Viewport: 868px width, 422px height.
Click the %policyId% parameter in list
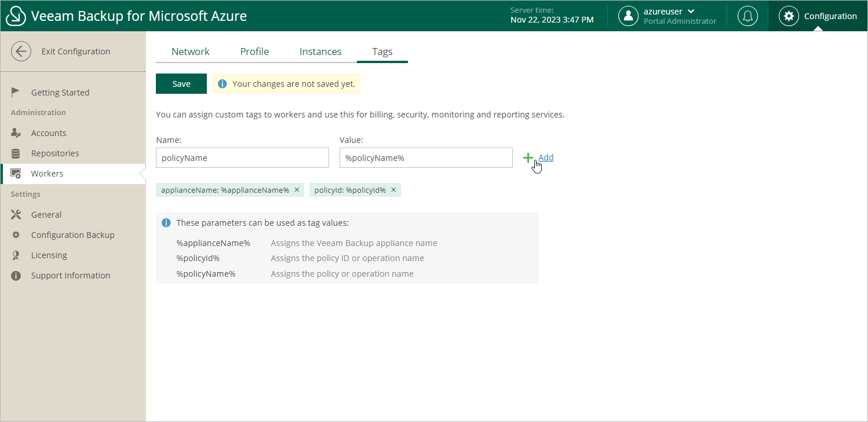coord(198,258)
